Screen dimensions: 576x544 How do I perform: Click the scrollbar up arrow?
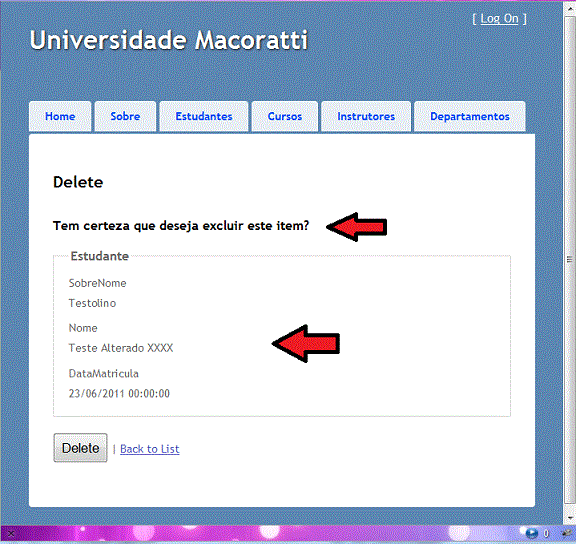(x=570, y=8)
